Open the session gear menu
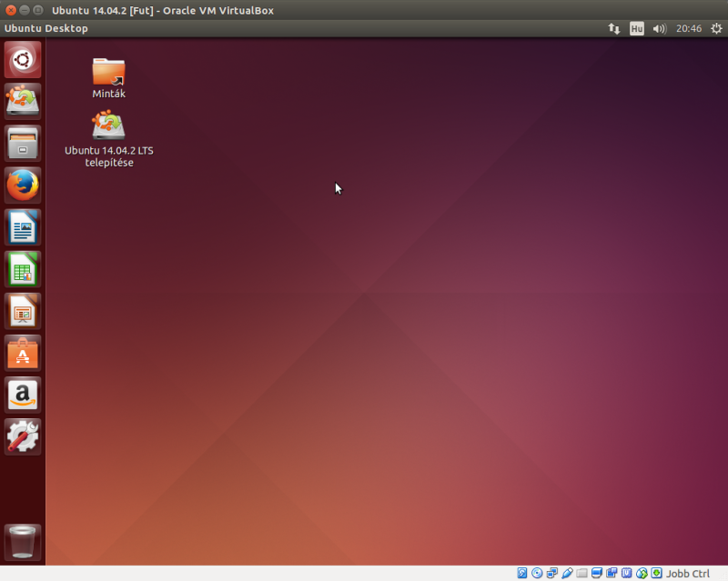The width and height of the screenshot is (728, 581). pos(716,29)
